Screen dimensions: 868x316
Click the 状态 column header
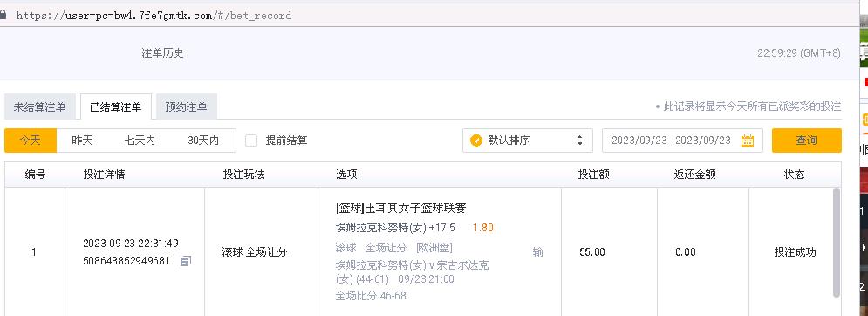click(x=795, y=175)
